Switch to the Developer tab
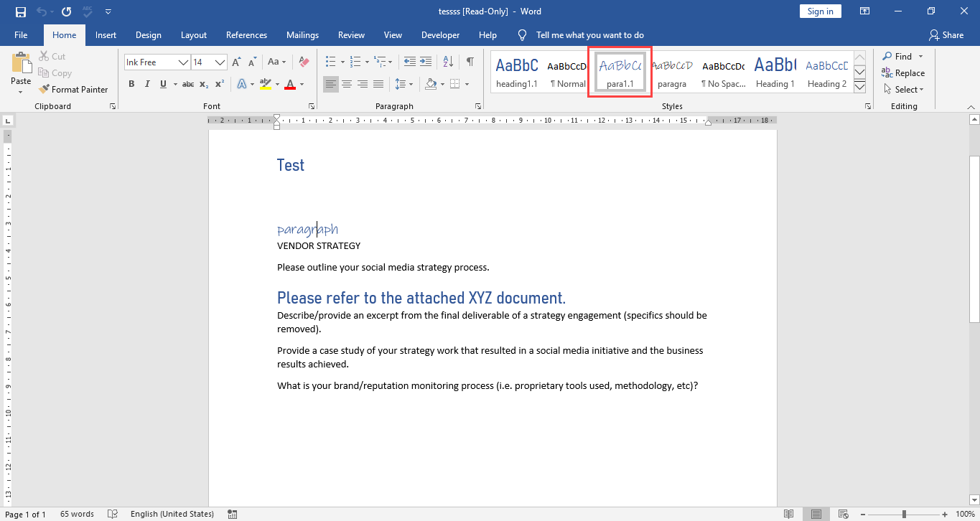 (440, 34)
